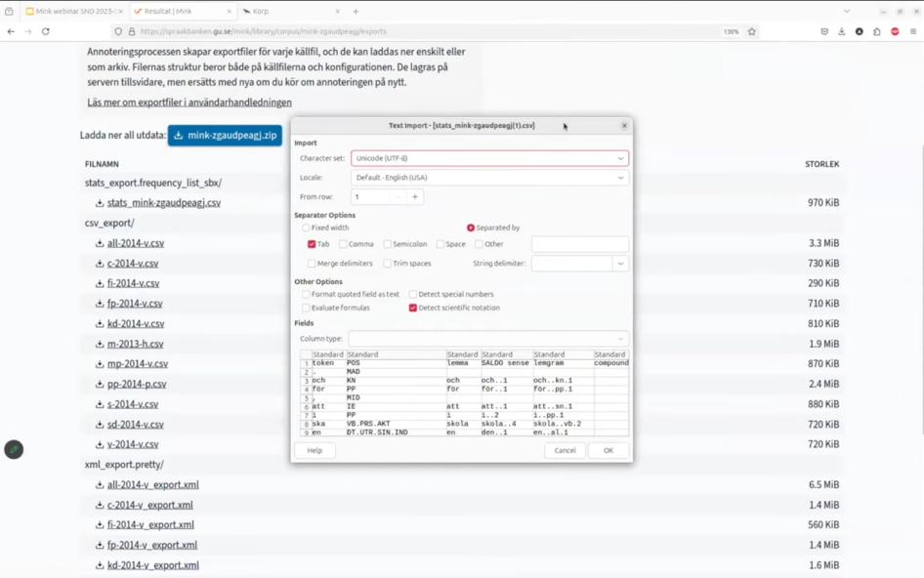Viewport: 924px width, 578px height.
Task: Click download icon beside c-2014-v_export.xml
Action: [x=100, y=505]
